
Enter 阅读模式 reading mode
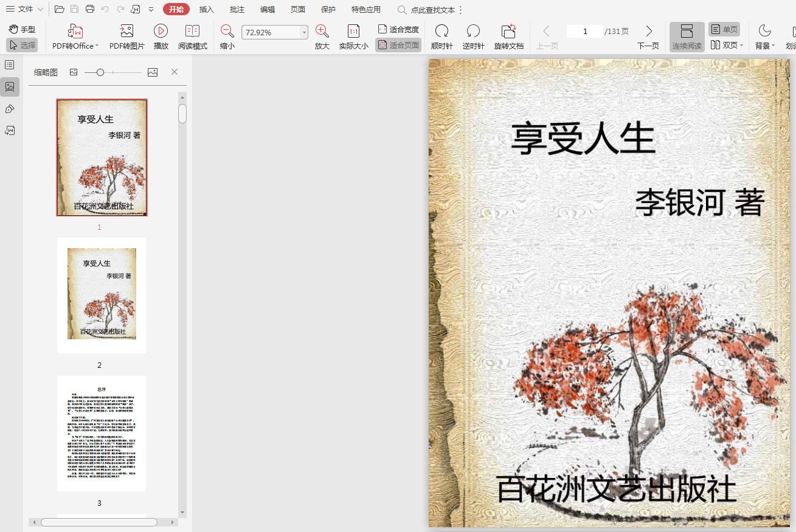click(193, 37)
